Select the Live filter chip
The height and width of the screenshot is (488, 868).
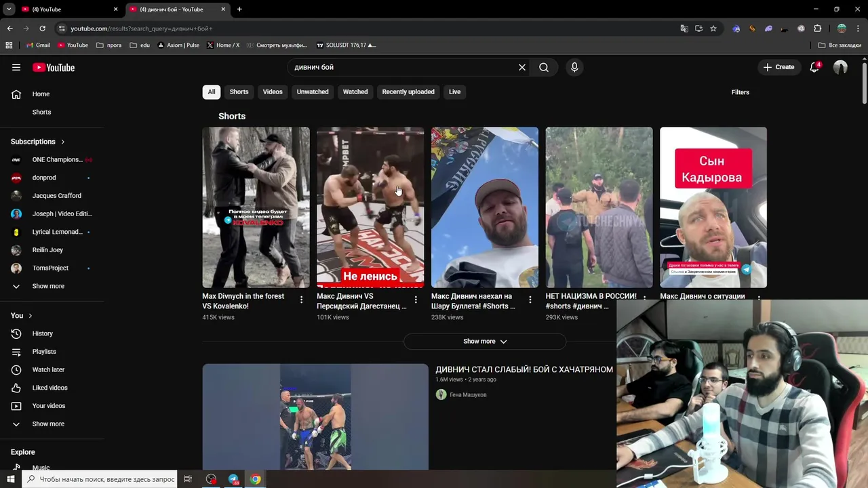[454, 92]
